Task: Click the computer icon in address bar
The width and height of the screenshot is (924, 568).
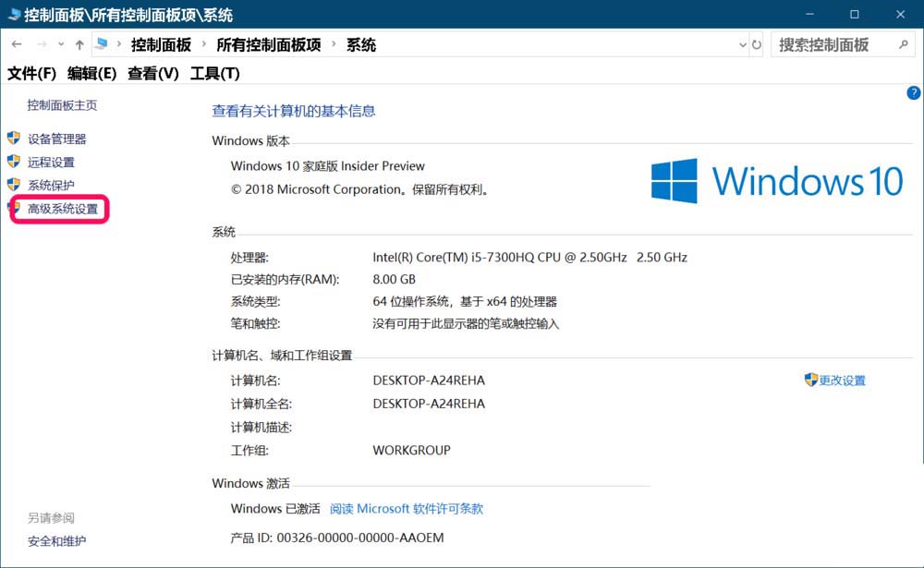Action: [x=102, y=43]
